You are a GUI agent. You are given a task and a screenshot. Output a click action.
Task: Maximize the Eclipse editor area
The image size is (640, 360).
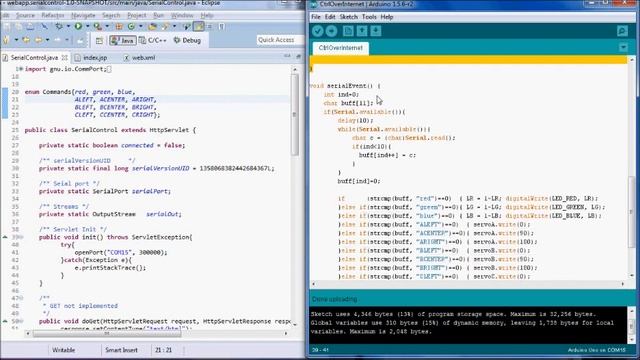tap(298, 56)
